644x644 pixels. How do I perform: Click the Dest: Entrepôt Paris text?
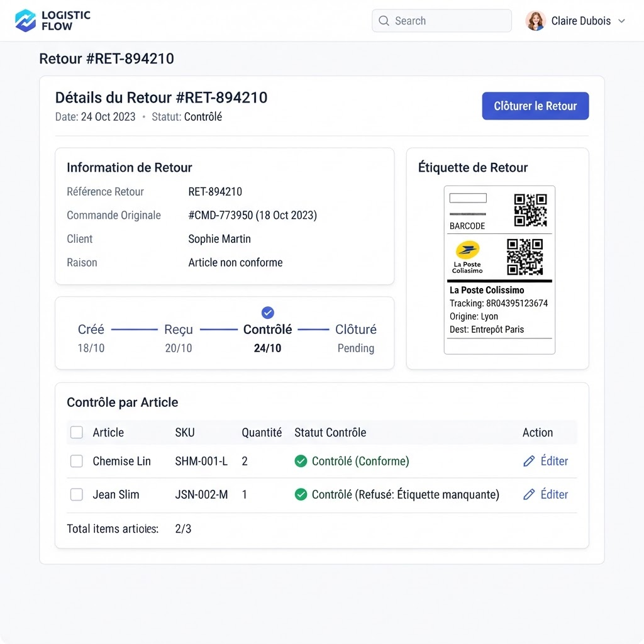point(487,330)
